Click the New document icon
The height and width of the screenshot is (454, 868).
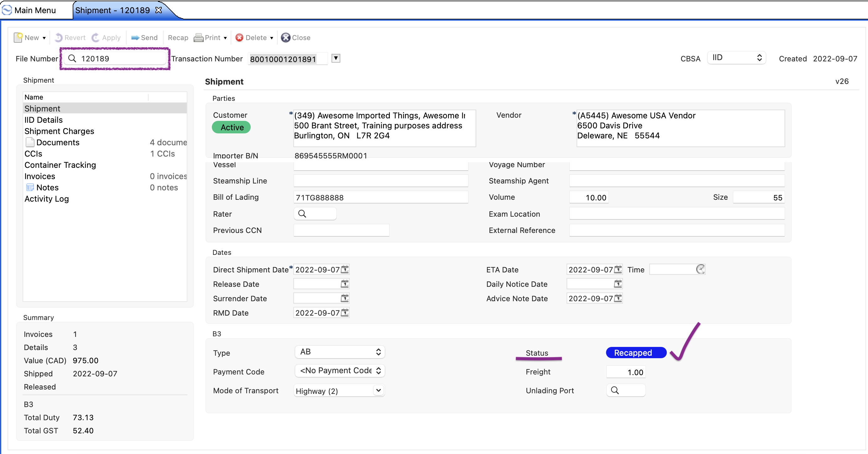pos(18,37)
